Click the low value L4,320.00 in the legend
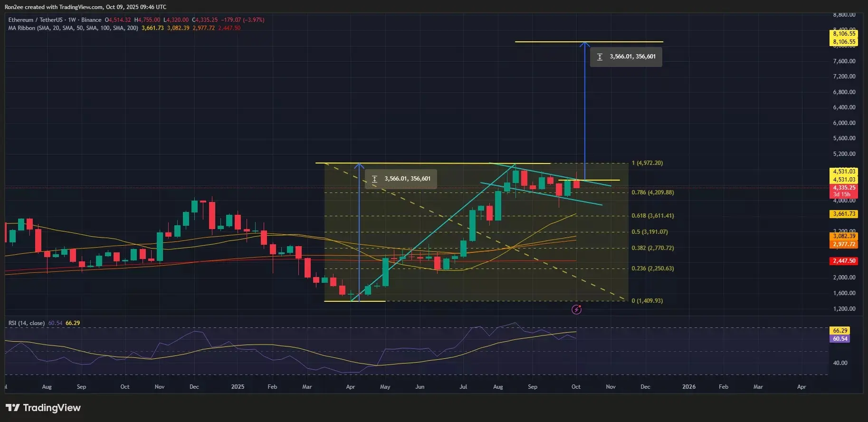868x422 pixels. tap(176, 20)
